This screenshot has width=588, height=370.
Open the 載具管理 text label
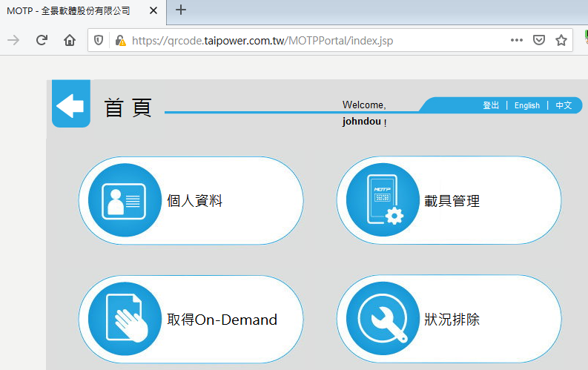[x=452, y=201]
